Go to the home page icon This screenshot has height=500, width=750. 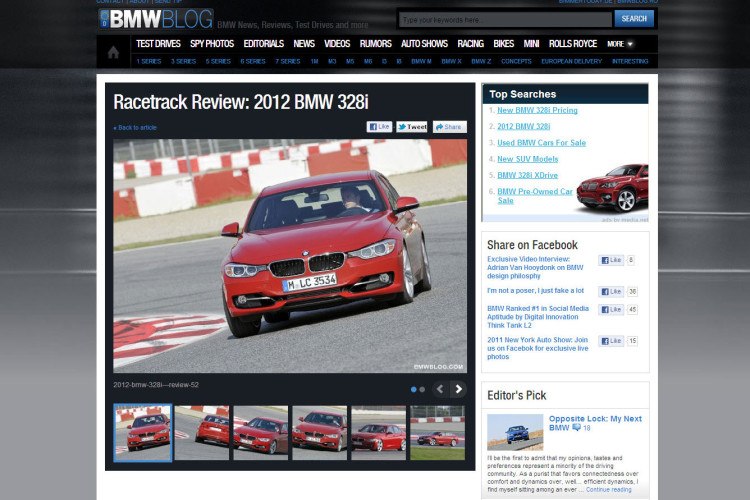point(113,52)
